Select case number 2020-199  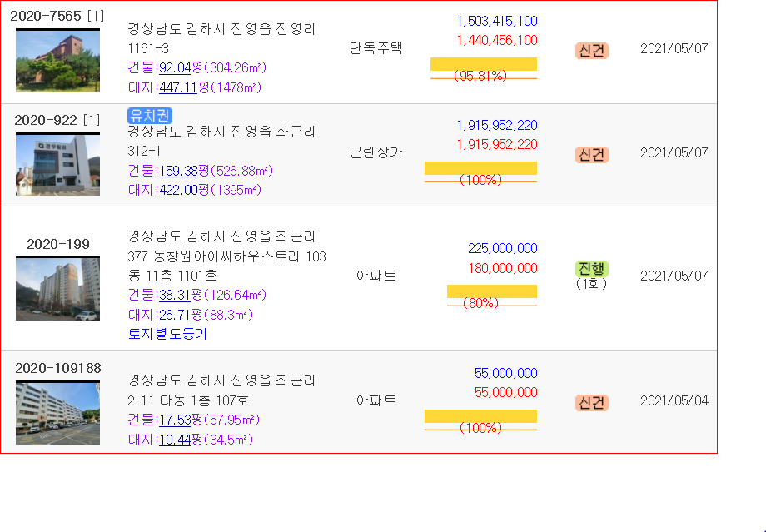[58, 244]
